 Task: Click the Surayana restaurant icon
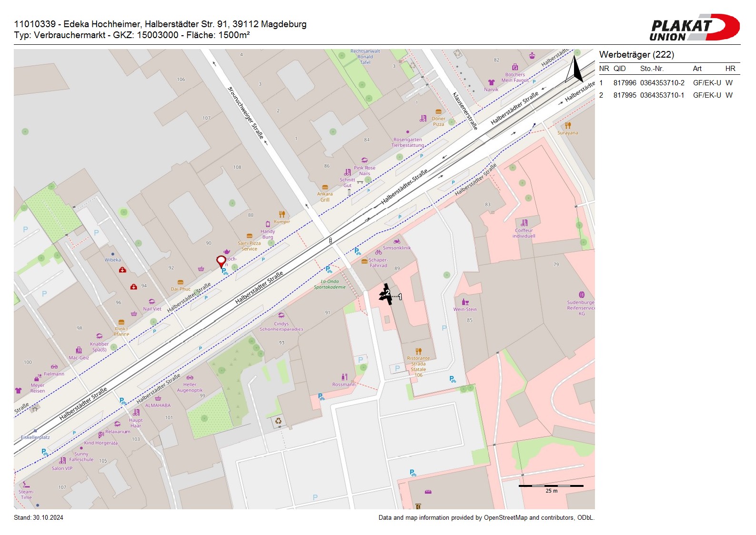[568, 126]
